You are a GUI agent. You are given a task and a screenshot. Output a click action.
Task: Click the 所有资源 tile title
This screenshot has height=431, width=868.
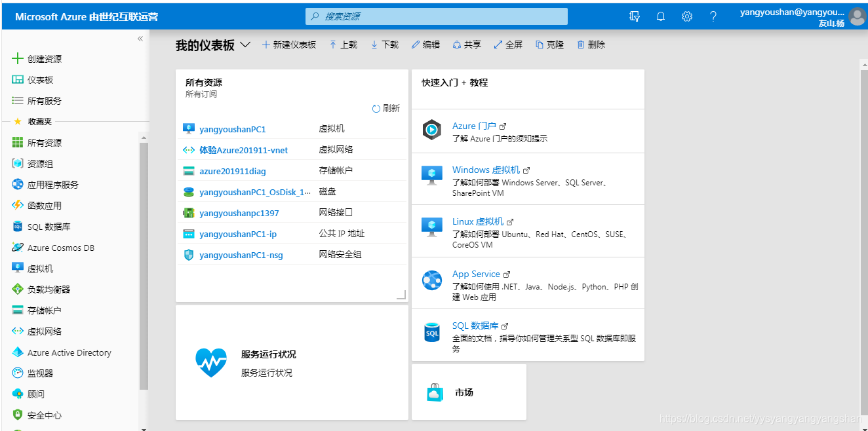(x=204, y=83)
